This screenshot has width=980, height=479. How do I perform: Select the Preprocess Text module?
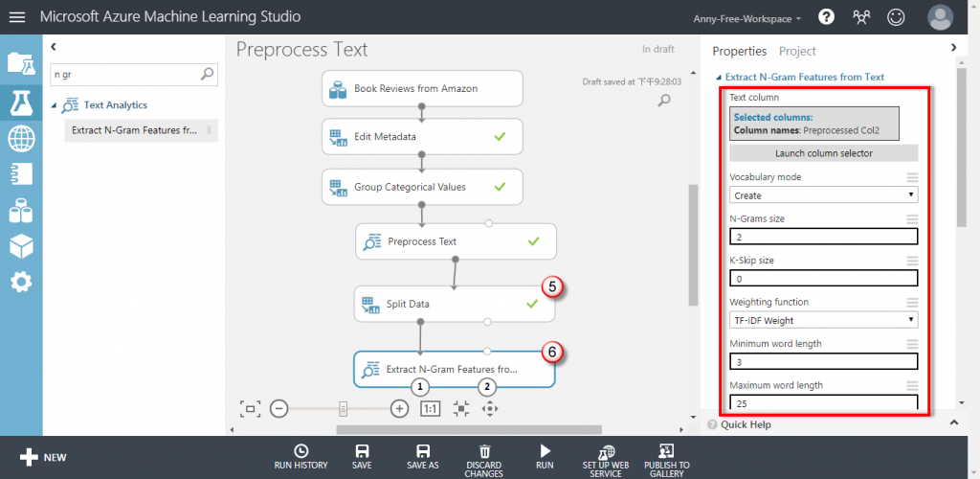(x=456, y=241)
